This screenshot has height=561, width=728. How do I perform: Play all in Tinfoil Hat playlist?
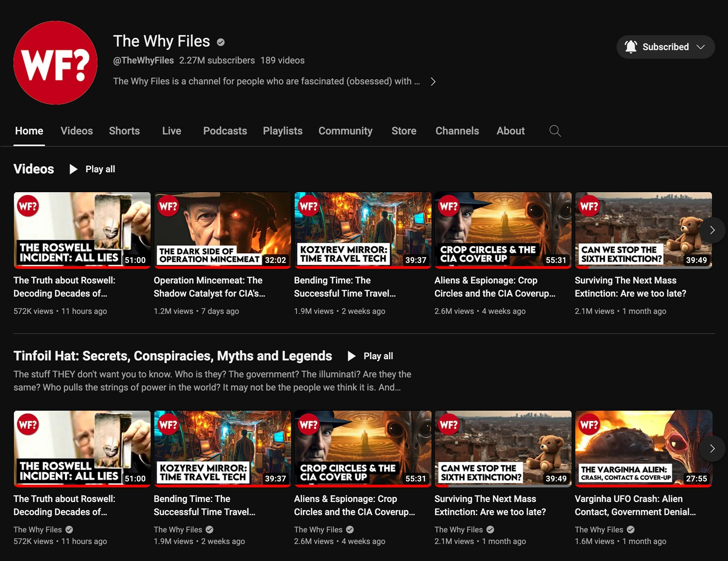[370, 356]
